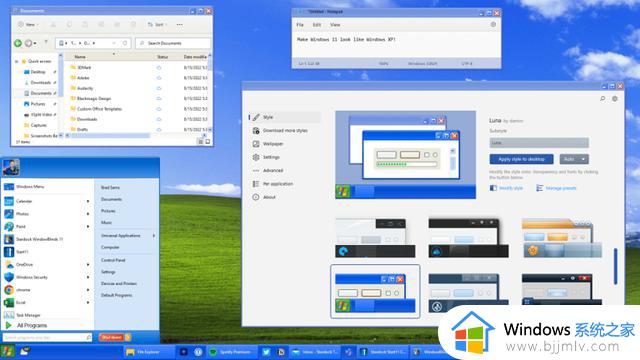
Task: Select the orange style thumbnail in WindowBlinds
Action: click(x=562, y=238)
